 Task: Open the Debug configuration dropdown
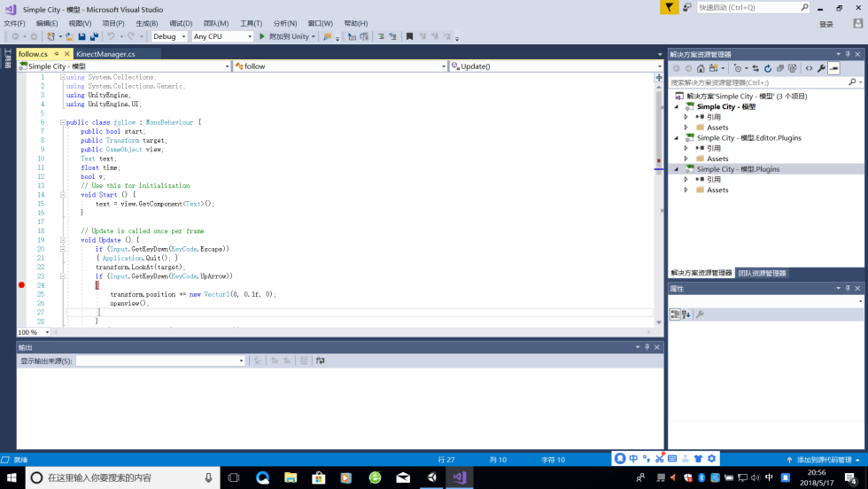click(169, 36)
